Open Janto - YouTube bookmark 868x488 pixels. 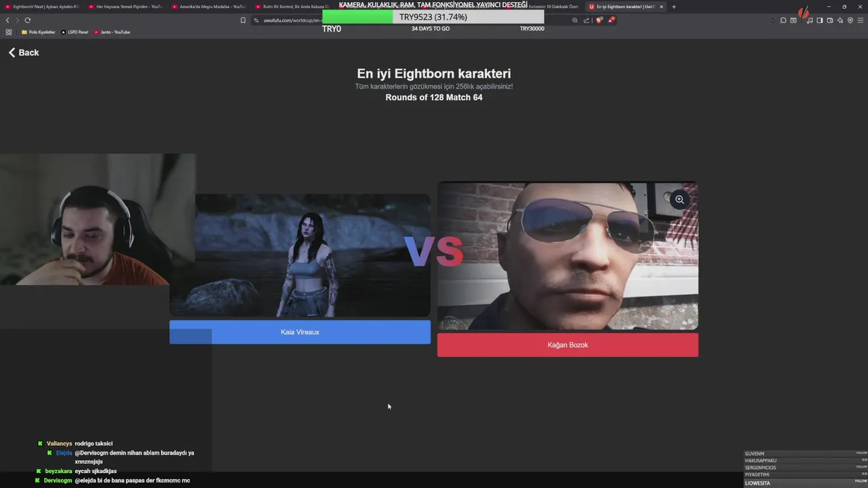pyautogui.click(x=113, y=32)
